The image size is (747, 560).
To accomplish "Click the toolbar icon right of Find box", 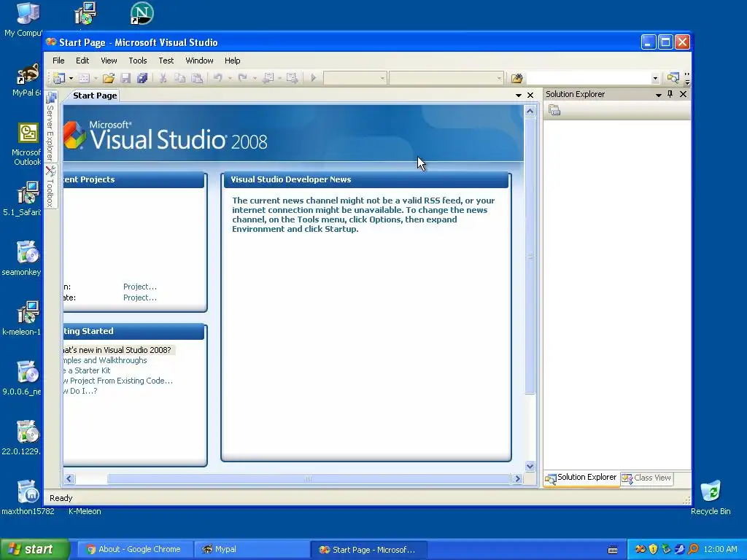I will click(673, 77).
